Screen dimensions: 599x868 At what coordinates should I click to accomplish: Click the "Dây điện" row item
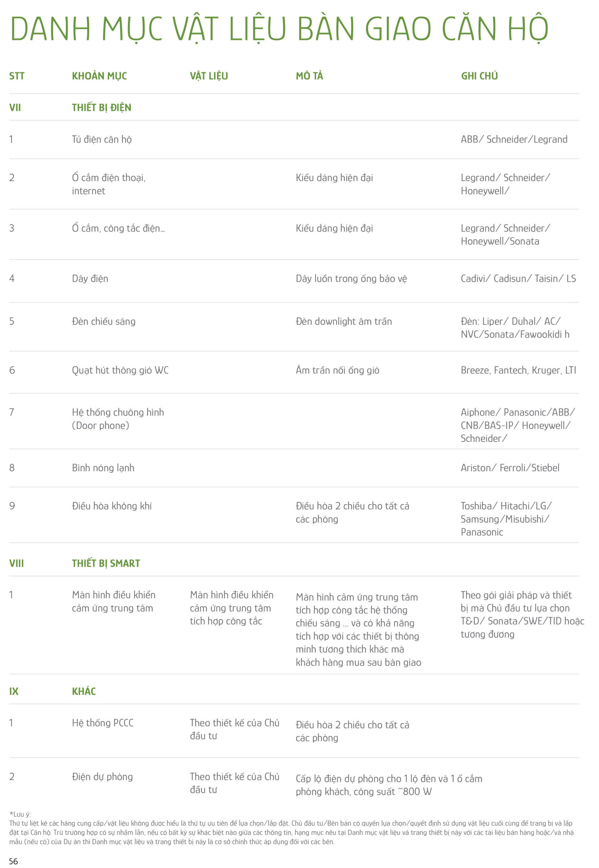click(x=90, y=279)
